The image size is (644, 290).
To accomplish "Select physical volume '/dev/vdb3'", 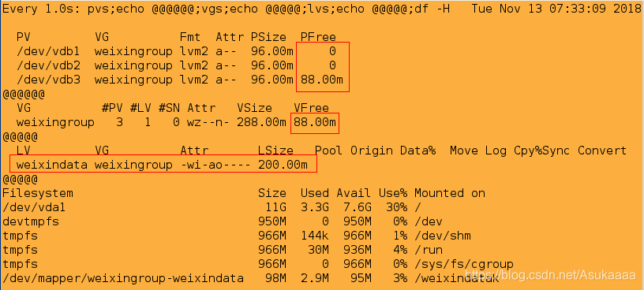I will pyautogui.click(x=48, y=80).
